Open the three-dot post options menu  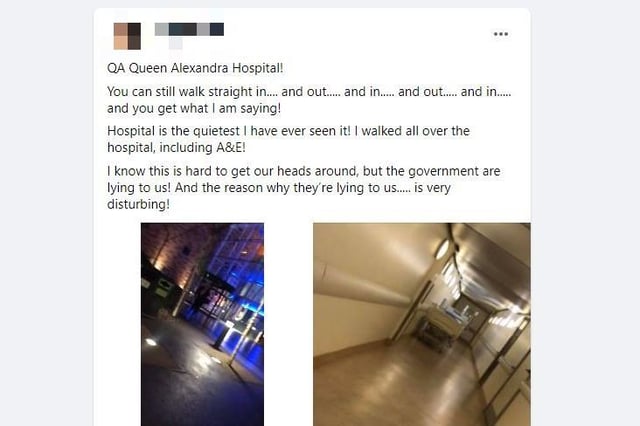tap(501, 34)
